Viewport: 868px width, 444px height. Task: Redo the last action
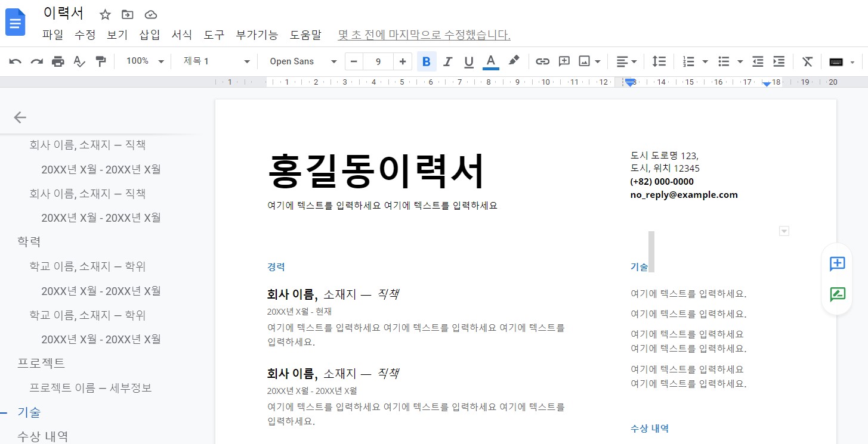pos(37,61)
